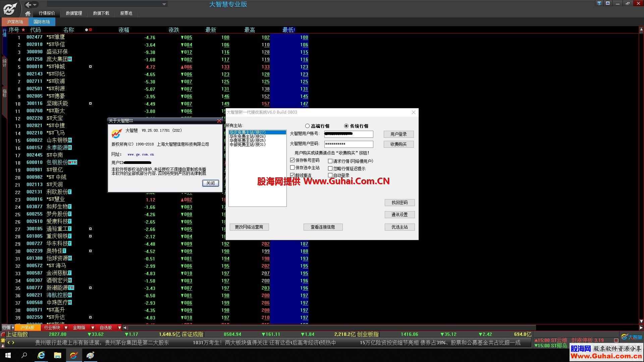Click the gear marker on 坚瑞沃能 row

[90, 103]
